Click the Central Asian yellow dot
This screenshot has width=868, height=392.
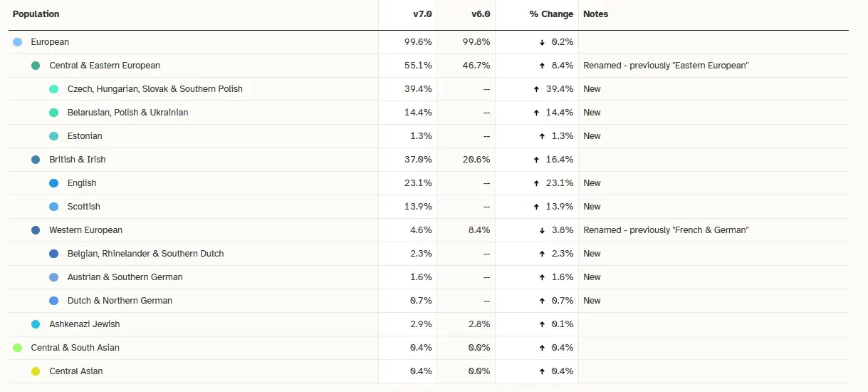pyautogui.click(x=36, y=371)
